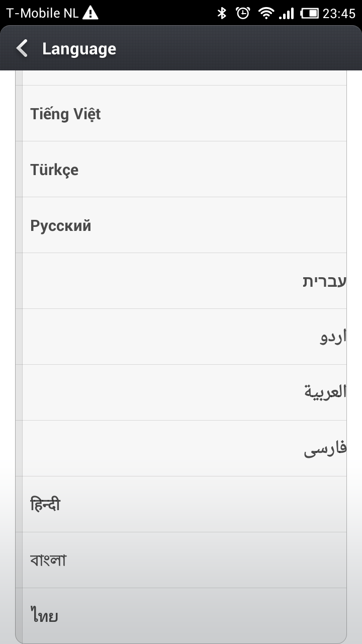
Task: Tap the battery indicator icon
Action: pos(310,13)
